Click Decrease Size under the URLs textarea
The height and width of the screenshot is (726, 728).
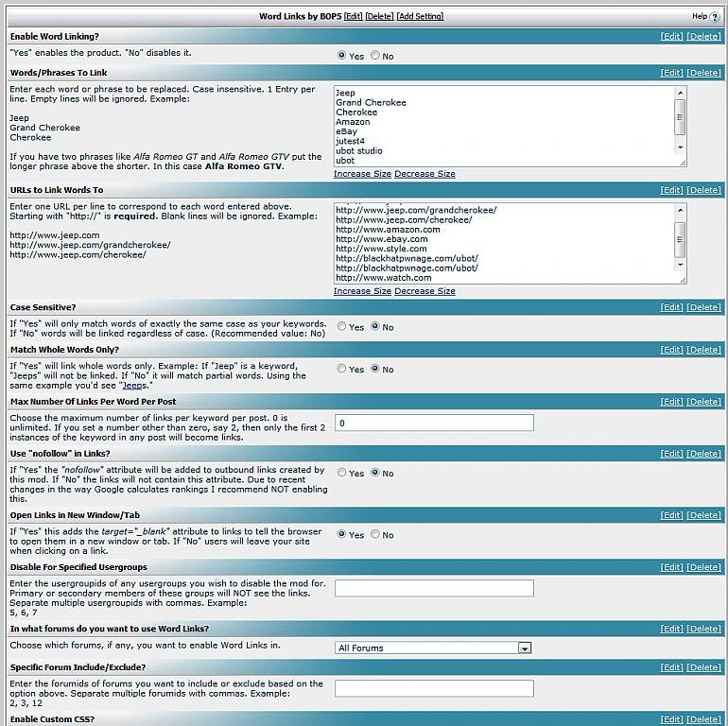(x=425, y=291)
